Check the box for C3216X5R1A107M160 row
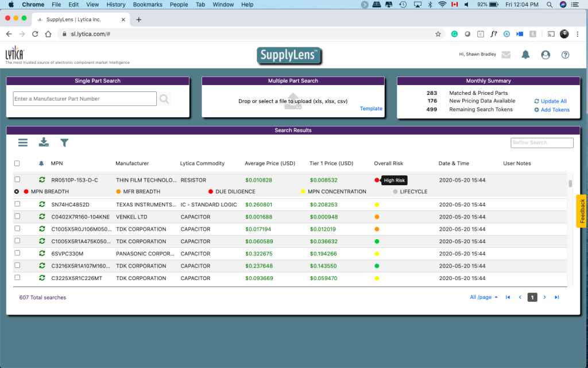The width and height of the screenshot is (588, 368). click(17, 266)
